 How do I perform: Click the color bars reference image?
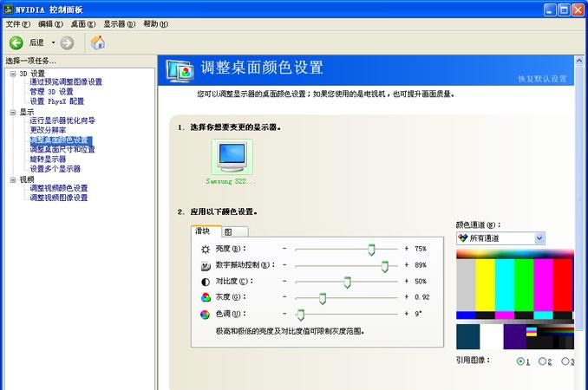coord(515,300)
